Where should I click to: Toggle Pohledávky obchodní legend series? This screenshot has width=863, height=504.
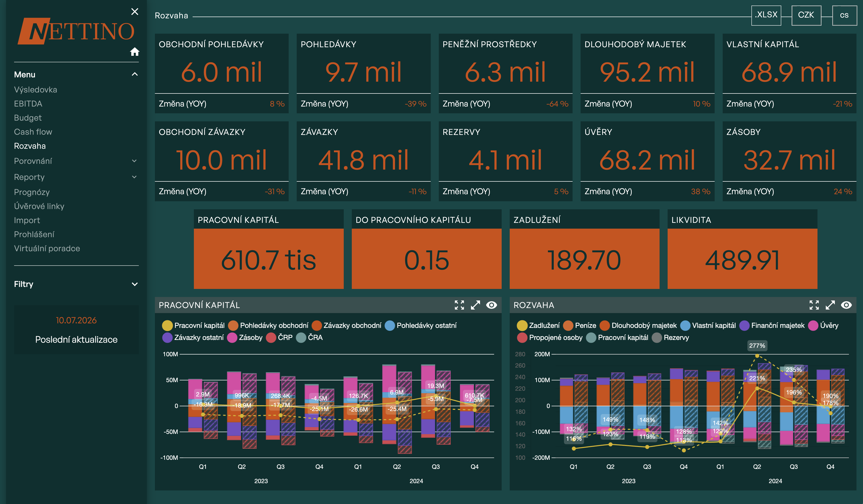pos(268,325)
